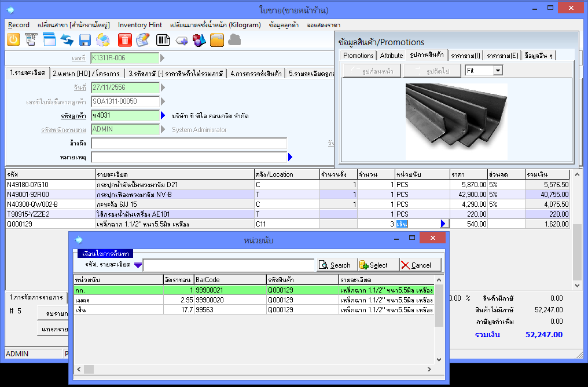
Task: Click the colored 3D shapes icon
Action: 199,40
